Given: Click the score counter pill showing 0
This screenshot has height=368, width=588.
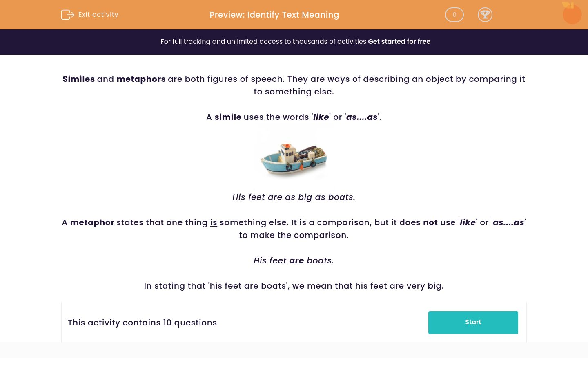Looking at the screenshot, I should (x=454, y=15).
